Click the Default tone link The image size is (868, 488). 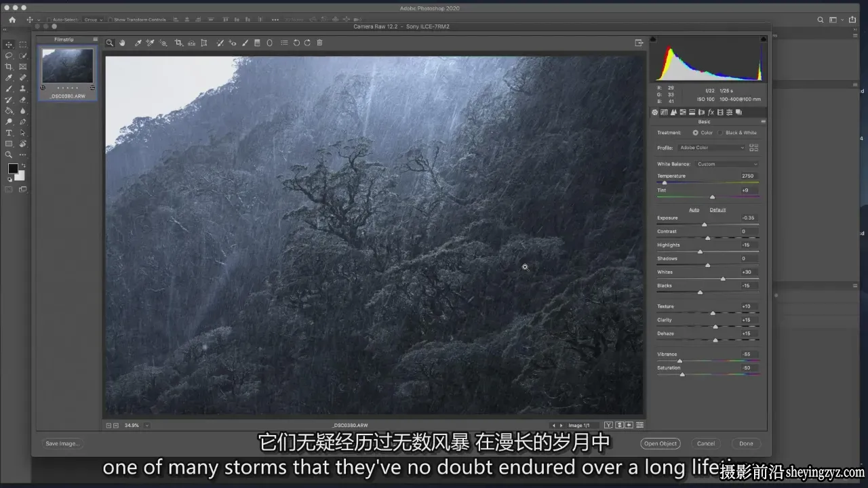click(717, 209)
